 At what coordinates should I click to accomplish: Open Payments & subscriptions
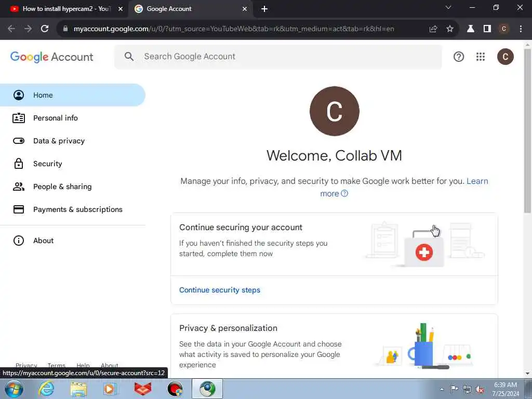[x=73, y=209]
